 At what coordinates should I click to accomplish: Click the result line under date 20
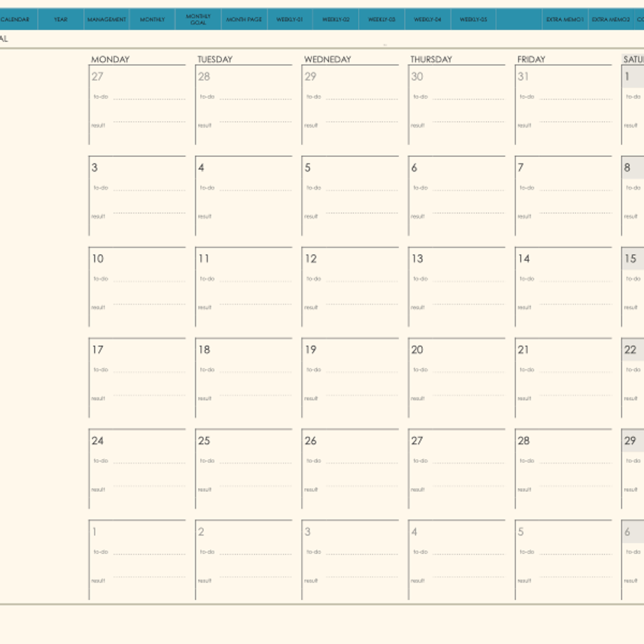tap(468, 395)
